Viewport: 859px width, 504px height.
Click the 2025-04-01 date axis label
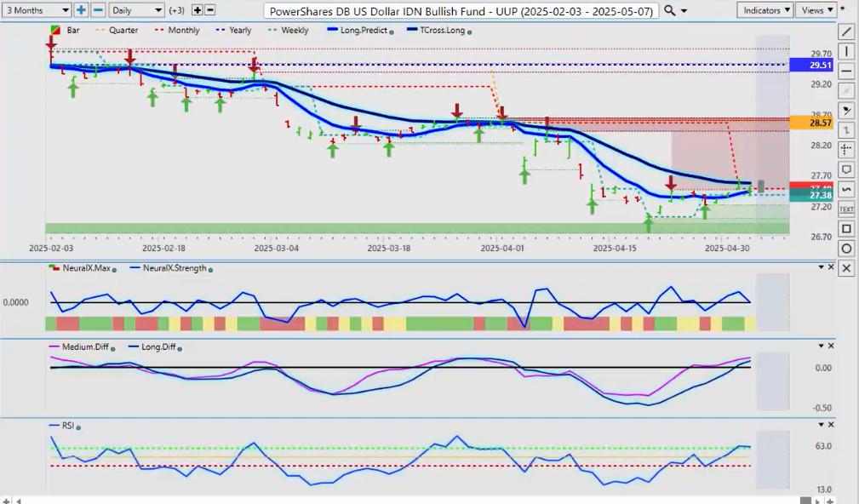(501, 248)
